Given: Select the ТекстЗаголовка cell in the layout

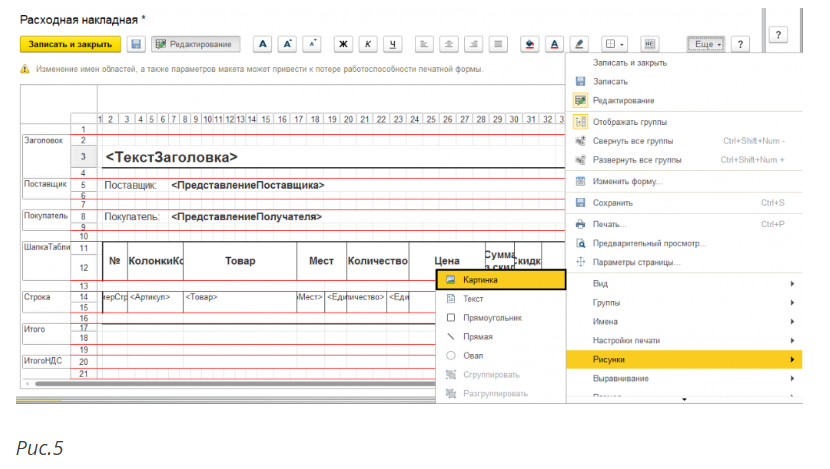Looking at the screenshot, I should (x=172, y=157).
